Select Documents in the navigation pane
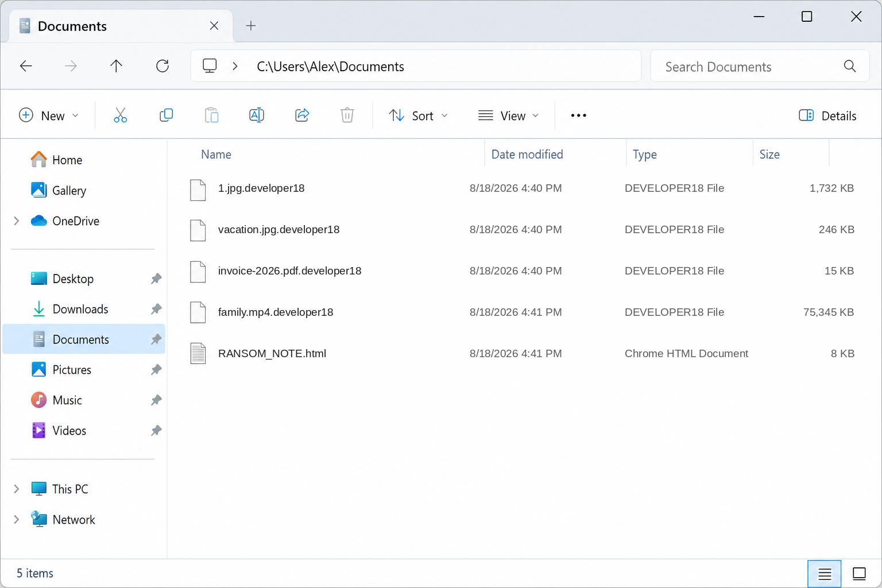 click(x=84, y=339)
